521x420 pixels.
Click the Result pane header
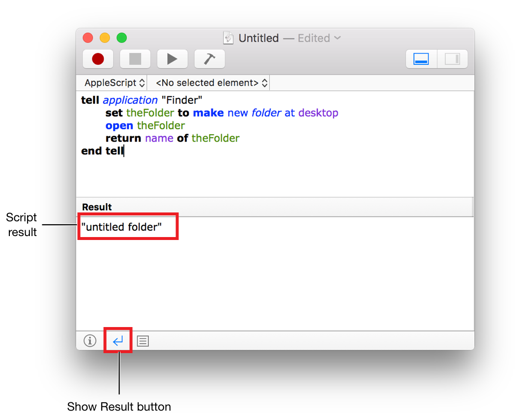point(274,207)
